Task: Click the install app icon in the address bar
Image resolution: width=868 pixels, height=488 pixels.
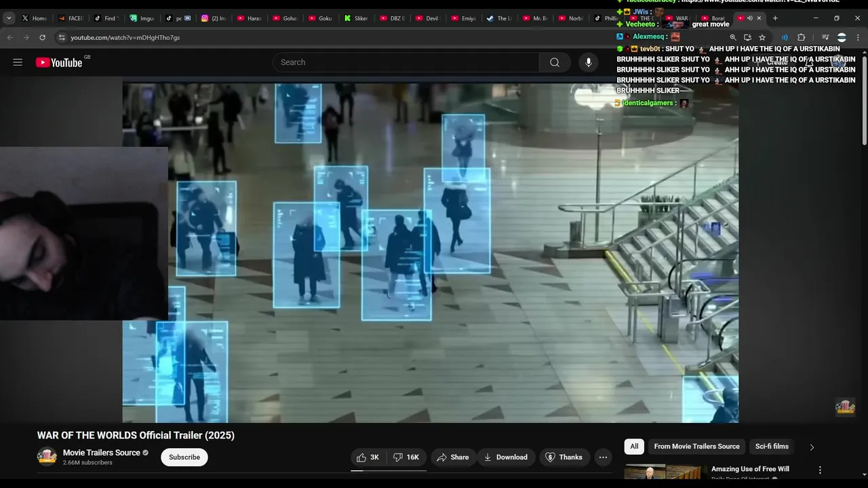Action: (x=747, y=37)
